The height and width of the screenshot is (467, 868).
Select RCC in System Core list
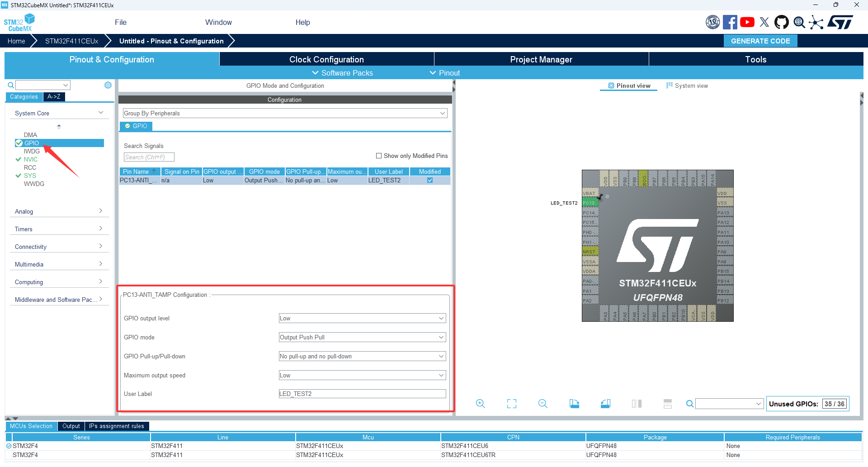tap(30, 167)
